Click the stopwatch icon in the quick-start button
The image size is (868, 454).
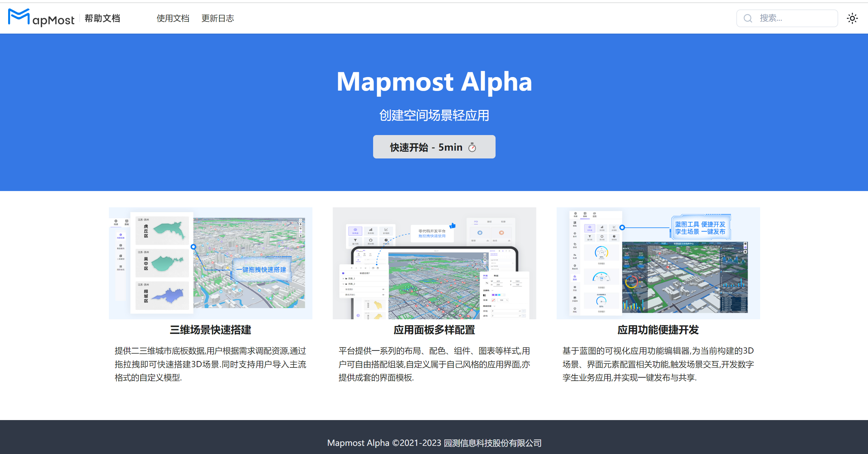point(472,147)
